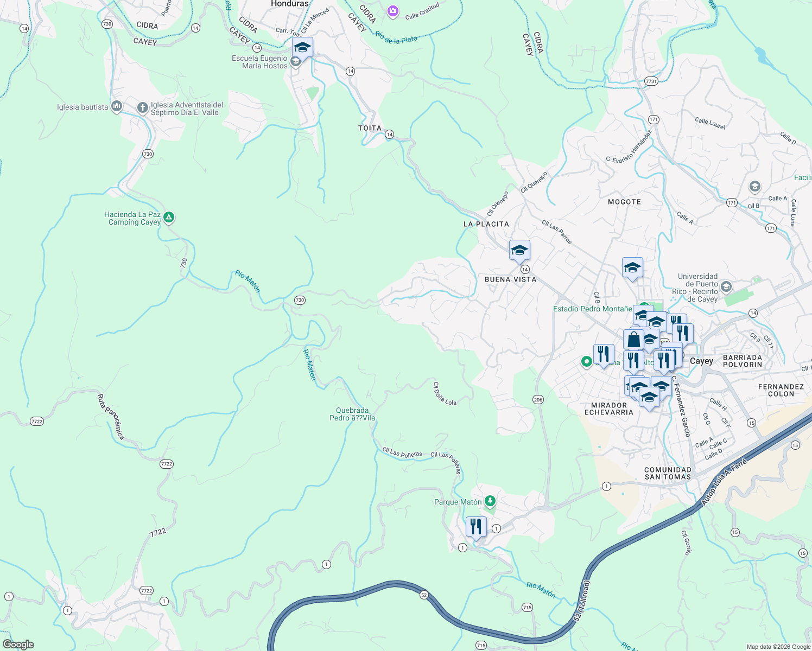Click the La Placita neighborhood label
The width and height of the screenshot is (812, 651).
486,224
